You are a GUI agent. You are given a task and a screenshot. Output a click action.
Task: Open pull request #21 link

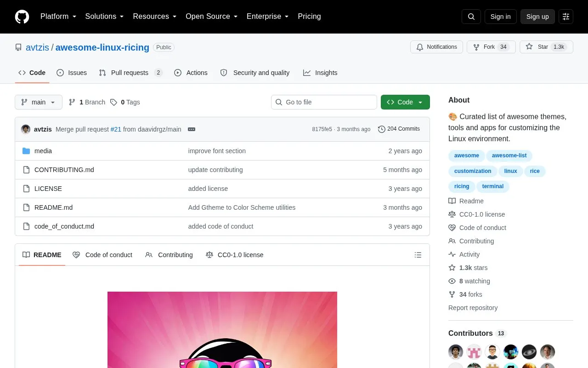tap(116, 129)
